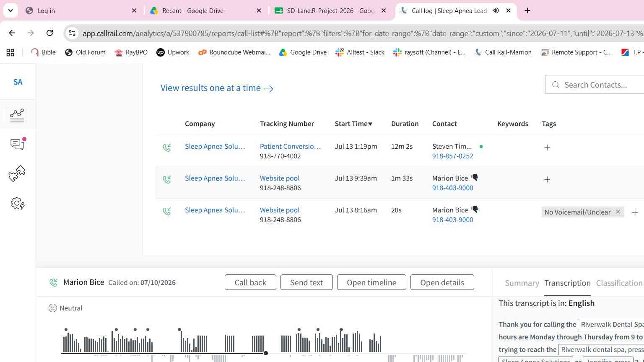Click the Call back button
The height and width of the screenshot is (362, 644).
(250, 282)
